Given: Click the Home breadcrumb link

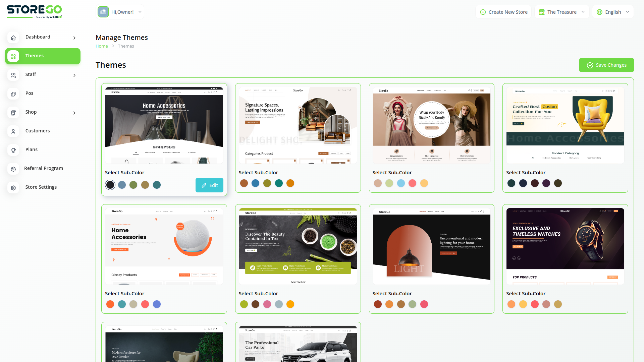Looking at the screenshot, I should coord(102,46).
